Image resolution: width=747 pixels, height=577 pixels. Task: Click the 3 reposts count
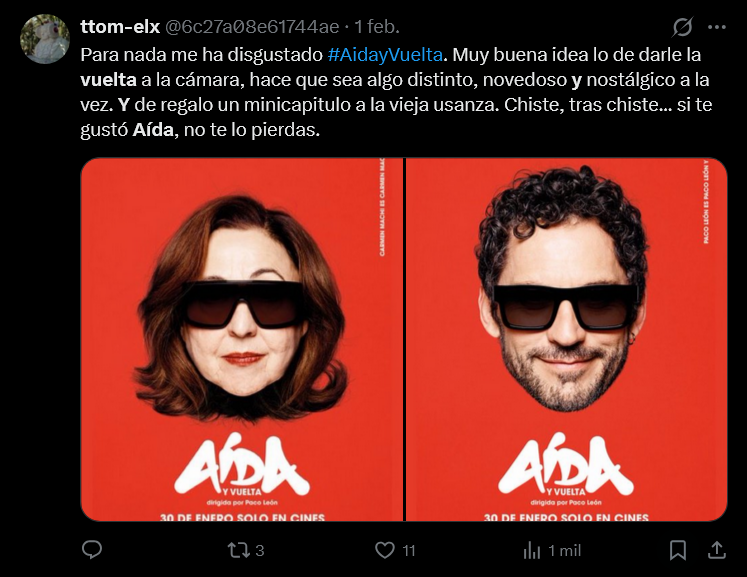(x=260, y=551)
